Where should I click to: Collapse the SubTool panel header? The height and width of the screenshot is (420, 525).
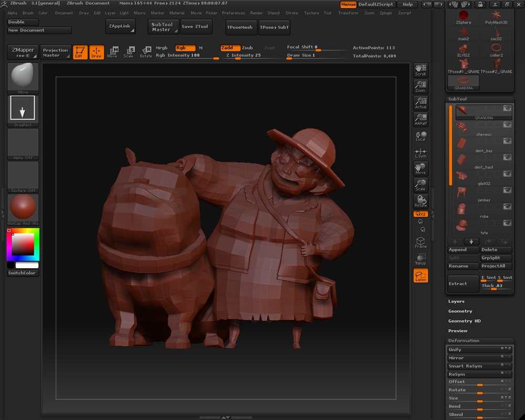coord(457,99)
